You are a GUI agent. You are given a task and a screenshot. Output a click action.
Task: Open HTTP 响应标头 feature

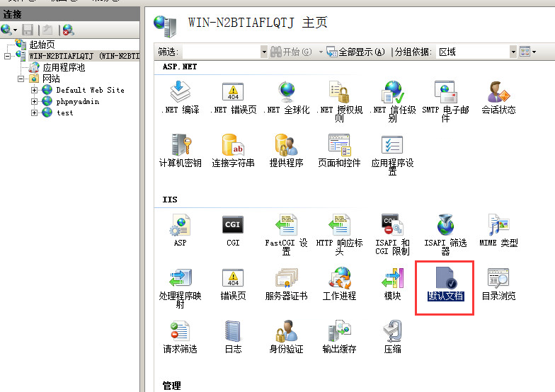pos(340,234)
